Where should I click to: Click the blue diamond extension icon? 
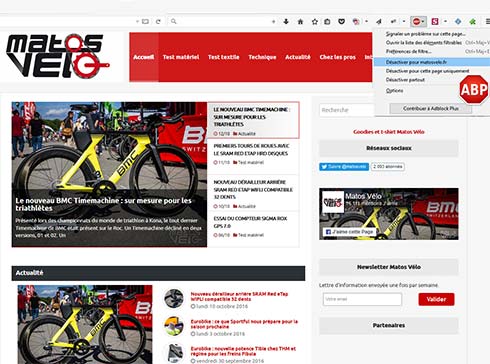click(x=458, y=22)
